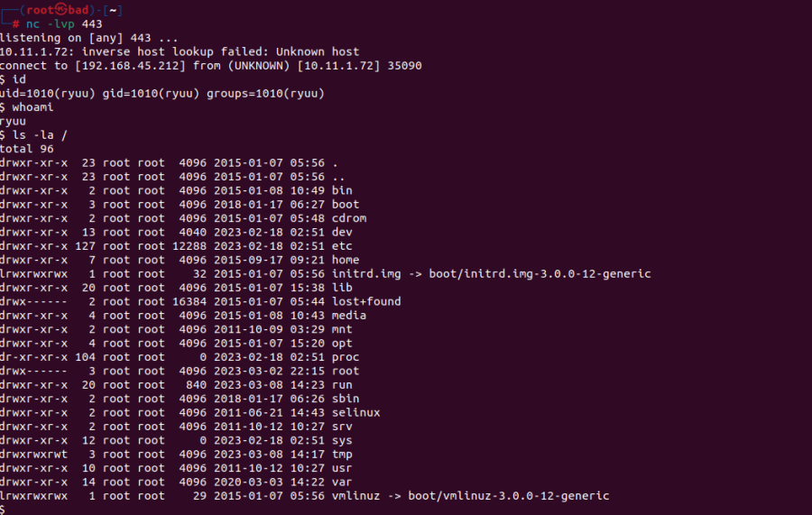Click the 'whoami' command line
The width and height of the screenshot is (812, 515).
26,107
